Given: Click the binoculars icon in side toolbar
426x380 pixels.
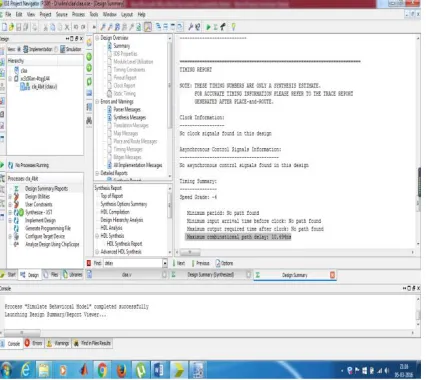Looking at the screenshot, I should (x=89, y=120).
